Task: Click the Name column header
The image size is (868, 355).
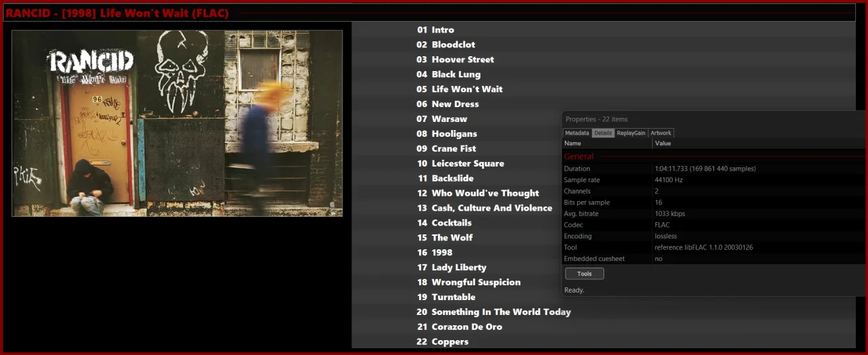Action: (x=607, y=143)
